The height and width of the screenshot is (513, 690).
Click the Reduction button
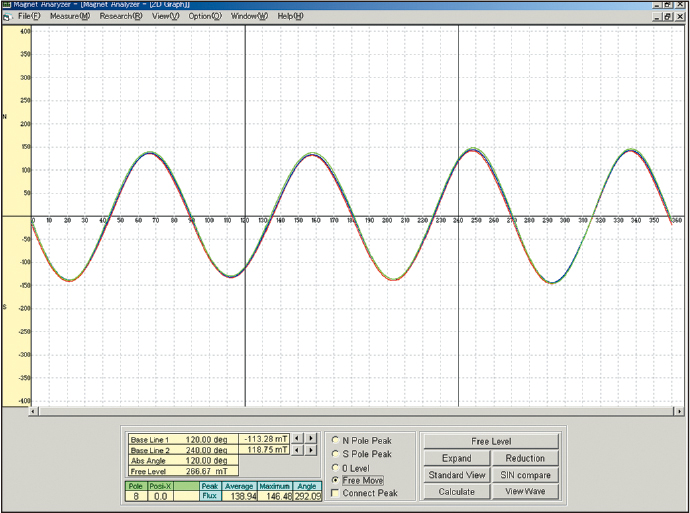pos(525,458)
